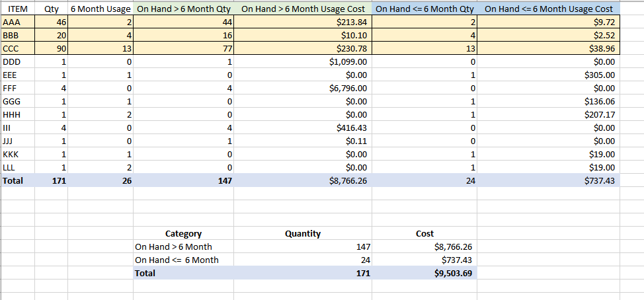The image size is (644, 300).
Task: Select the III item cell
Action: tap(18, 128)
